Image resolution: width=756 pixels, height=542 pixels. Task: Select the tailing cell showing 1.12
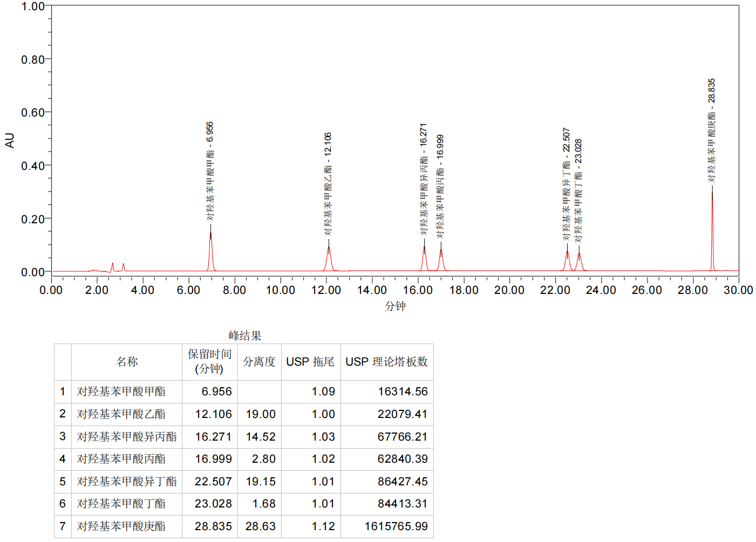pos(323,526)
